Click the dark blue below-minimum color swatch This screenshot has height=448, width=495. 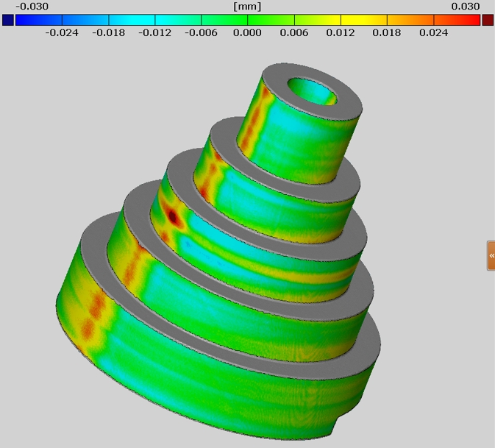[8, 20]
